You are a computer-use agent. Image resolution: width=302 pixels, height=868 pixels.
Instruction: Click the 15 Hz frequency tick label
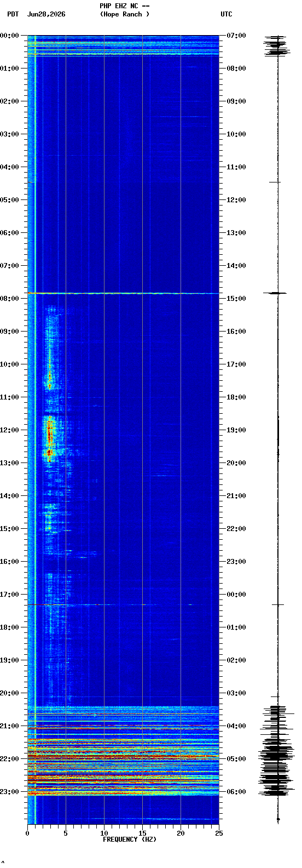(142, 833)
